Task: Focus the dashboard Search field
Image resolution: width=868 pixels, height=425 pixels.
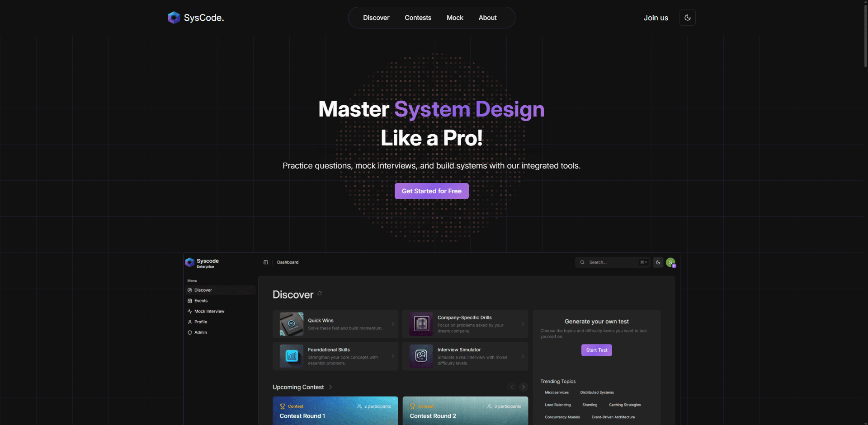Action: pyautogui.click(x=613, y=262)
